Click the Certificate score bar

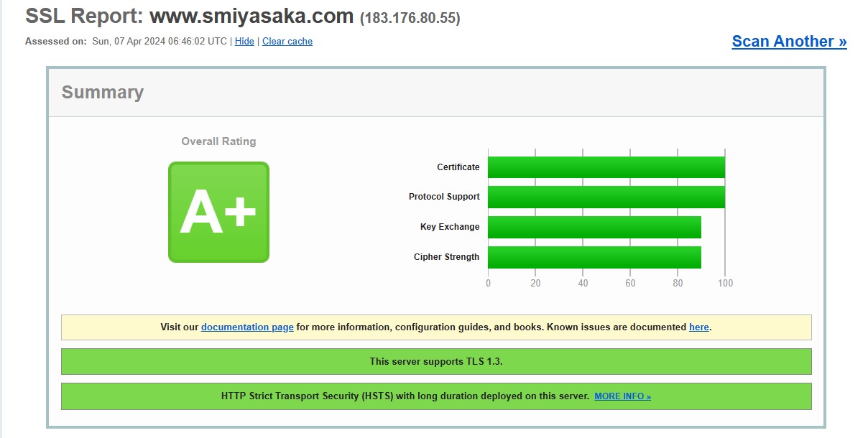click(x=606, y=167)
